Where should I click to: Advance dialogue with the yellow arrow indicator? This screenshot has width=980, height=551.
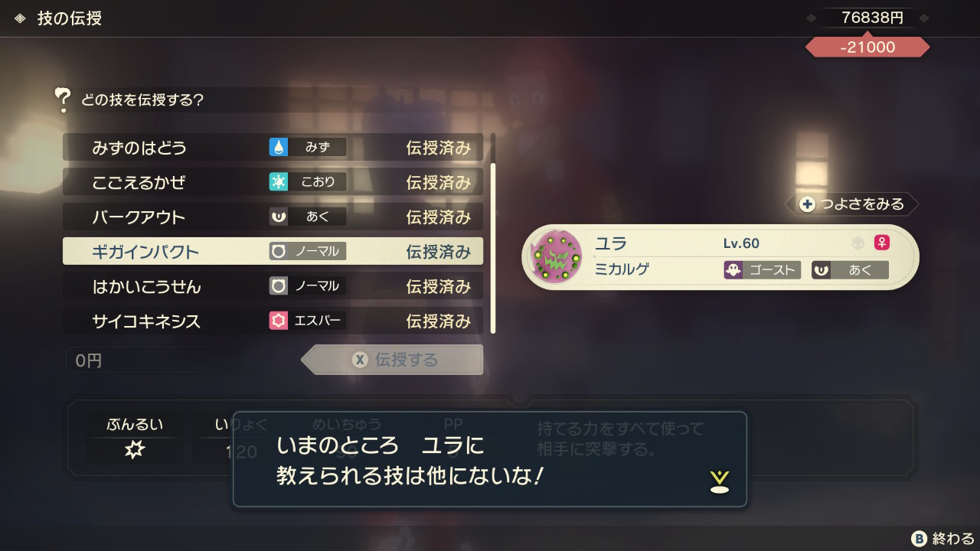(719, 481)
